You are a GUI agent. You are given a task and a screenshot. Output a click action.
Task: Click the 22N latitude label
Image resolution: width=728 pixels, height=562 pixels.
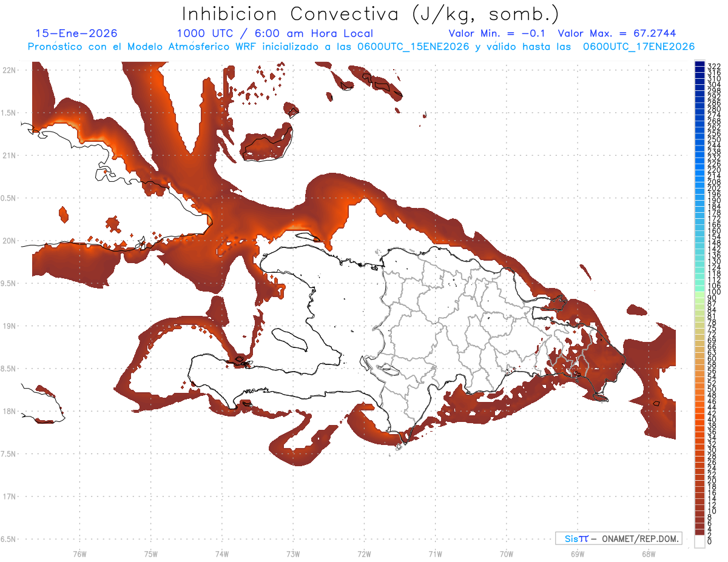10,70
